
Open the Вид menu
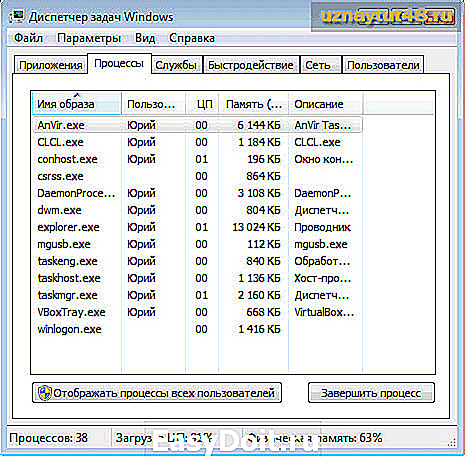145,38
